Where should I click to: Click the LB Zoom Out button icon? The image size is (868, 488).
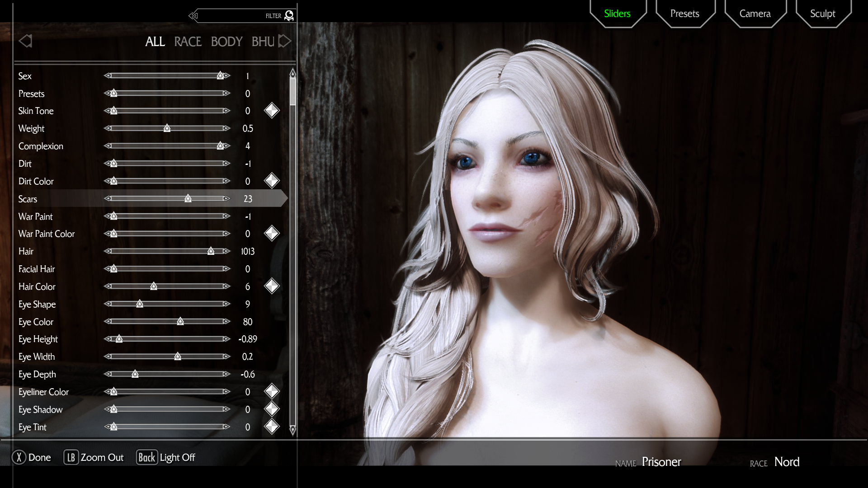click(x=71, y=457)
